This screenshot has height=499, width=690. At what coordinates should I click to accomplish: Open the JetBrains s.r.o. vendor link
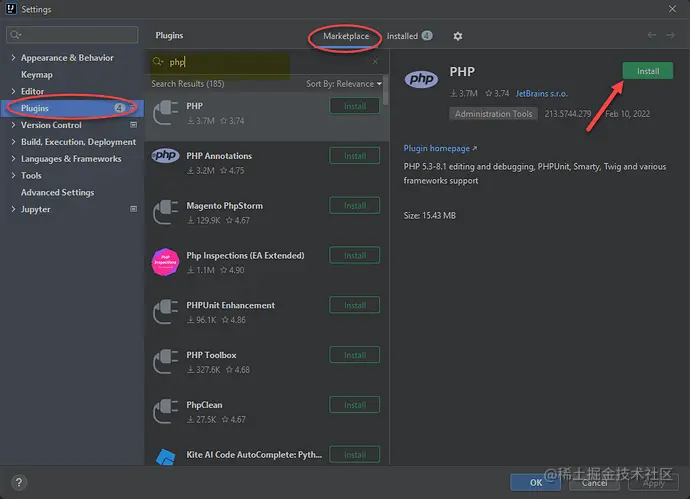[x=542, y=93]
